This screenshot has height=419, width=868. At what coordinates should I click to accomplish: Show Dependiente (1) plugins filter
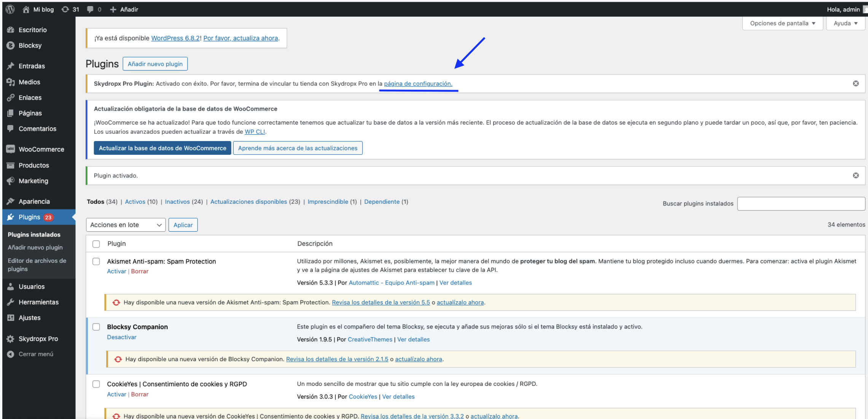coord(386,202)
